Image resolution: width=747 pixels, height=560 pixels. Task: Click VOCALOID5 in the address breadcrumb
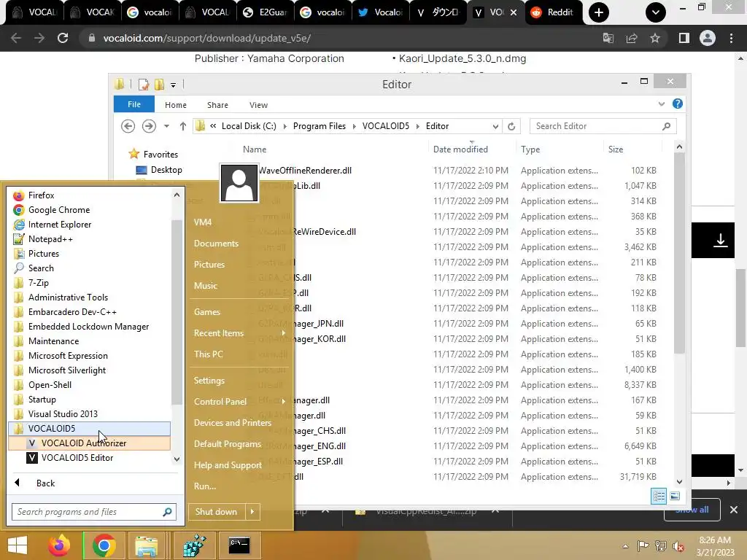point(385,126)
